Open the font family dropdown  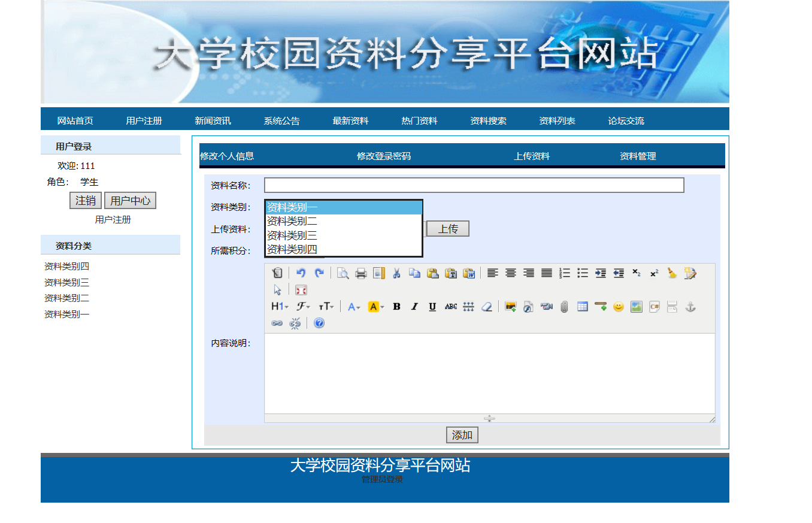pyautogui.click(x=304, y=307)
